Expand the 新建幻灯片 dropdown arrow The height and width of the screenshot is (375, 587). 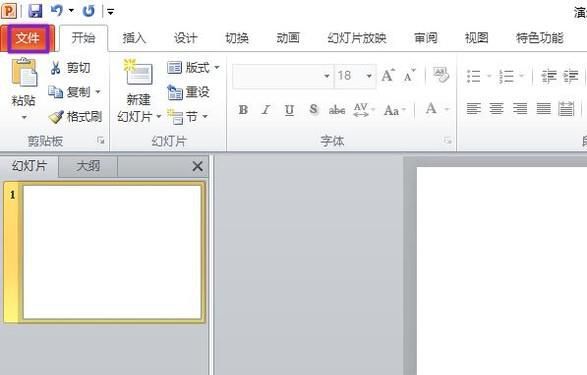tap(159, 116)
